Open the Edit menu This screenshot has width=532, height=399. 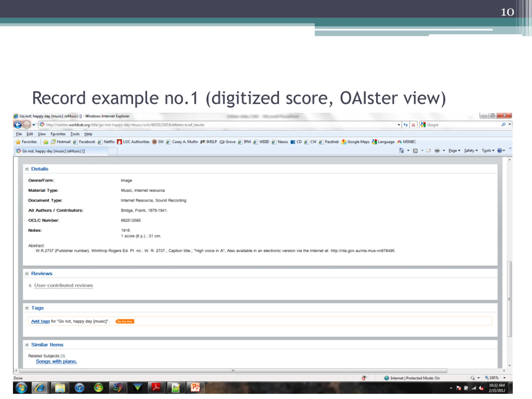[30, 134]
